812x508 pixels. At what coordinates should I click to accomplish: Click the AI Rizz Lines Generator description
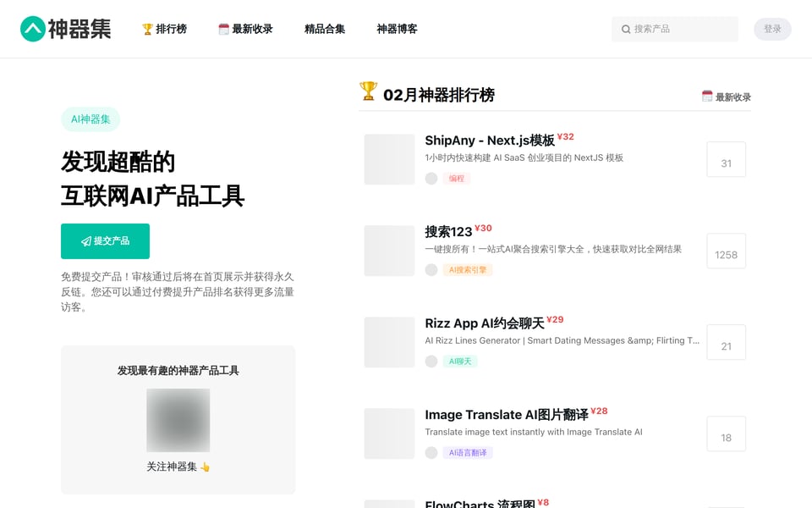click(562, 340)
